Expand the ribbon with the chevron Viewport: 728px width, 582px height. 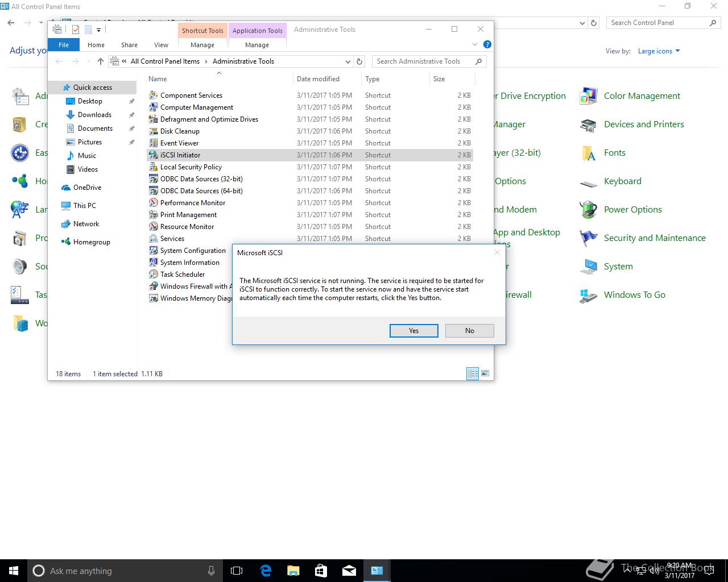pos(475,44)
